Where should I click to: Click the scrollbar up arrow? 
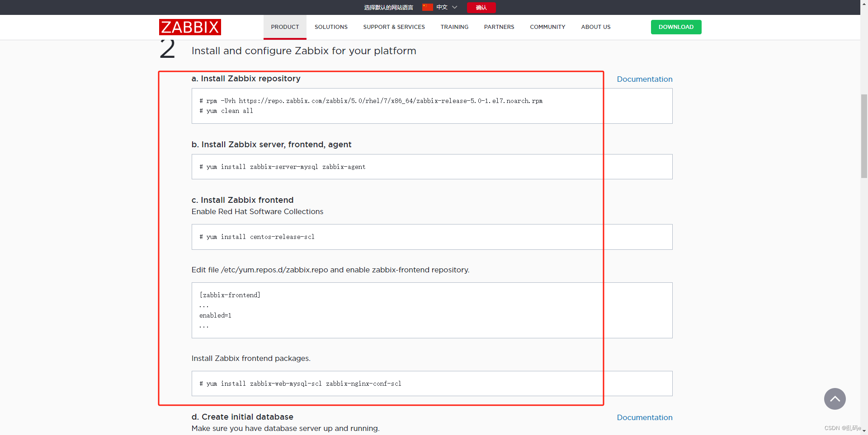coord(864,4)
